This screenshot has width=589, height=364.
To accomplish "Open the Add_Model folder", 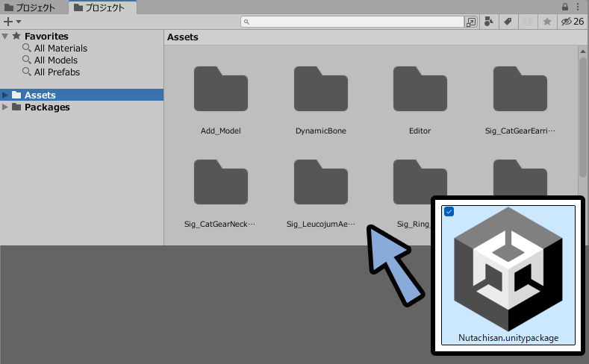I will pyautogui.click(x=221, y=89).
